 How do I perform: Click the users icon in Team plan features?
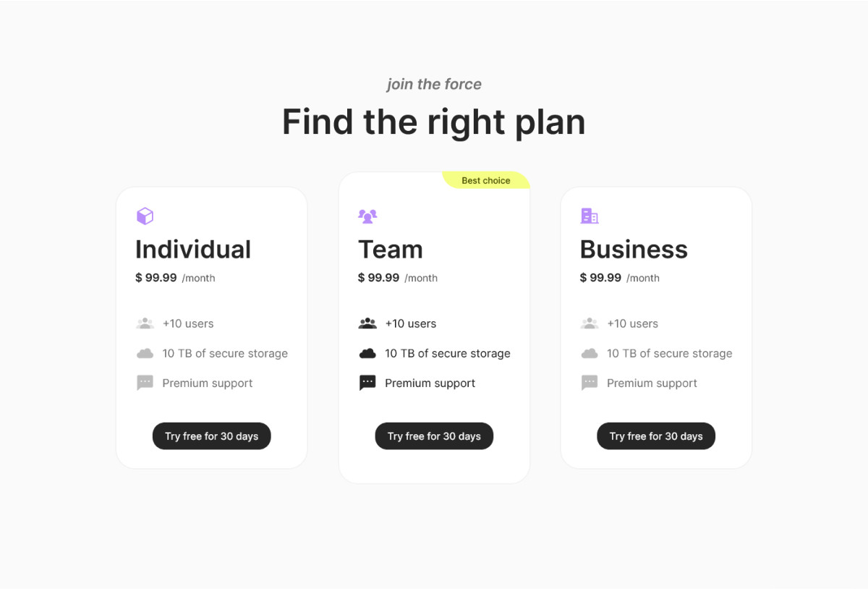point(367,323)
